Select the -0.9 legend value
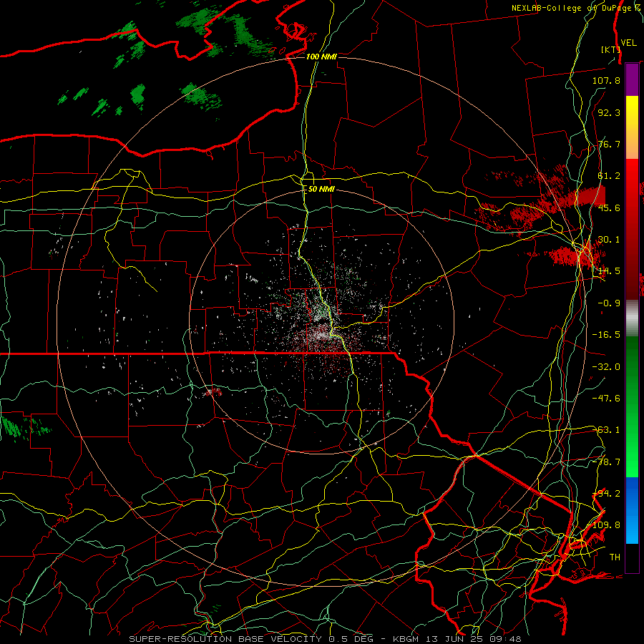644x644 pixels. 609,303
